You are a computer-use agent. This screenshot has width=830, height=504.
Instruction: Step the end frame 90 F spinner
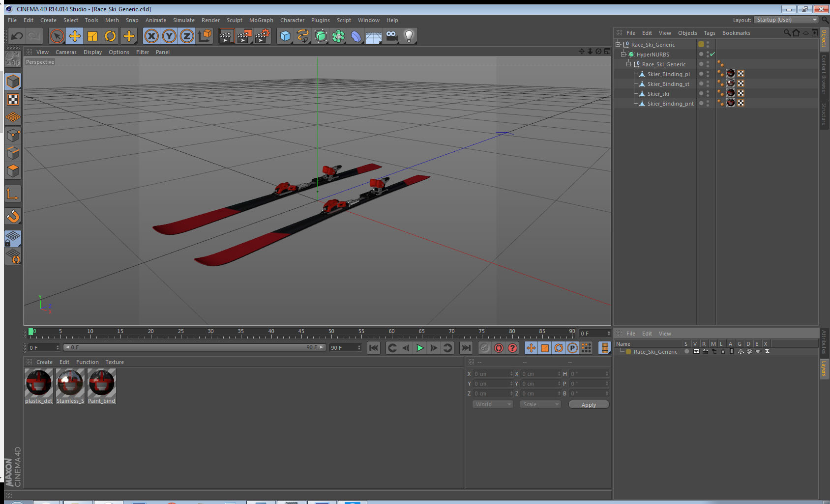(359, 347)
